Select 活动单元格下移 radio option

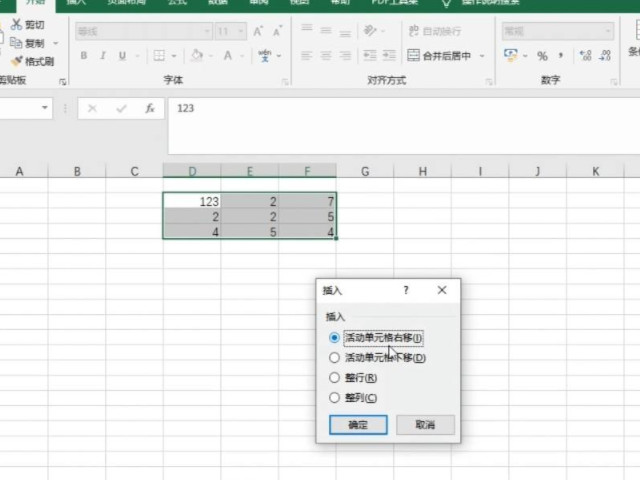tap(335, 358)
